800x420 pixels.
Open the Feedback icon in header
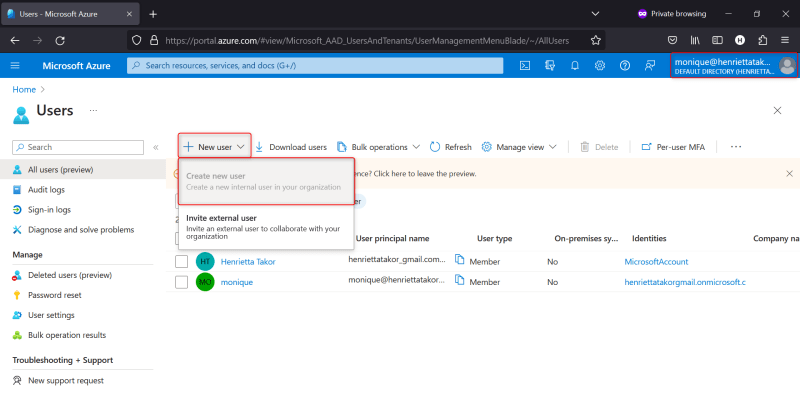coord(649,65)
